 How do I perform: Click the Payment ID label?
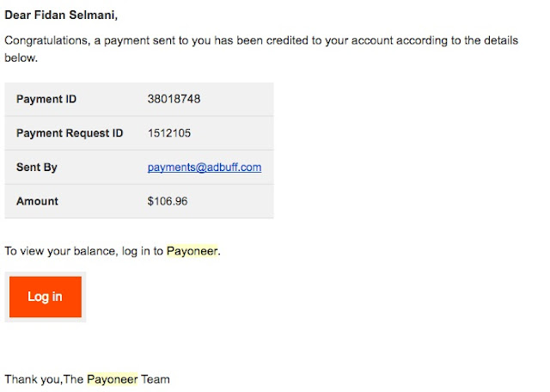tap(46, 99)
